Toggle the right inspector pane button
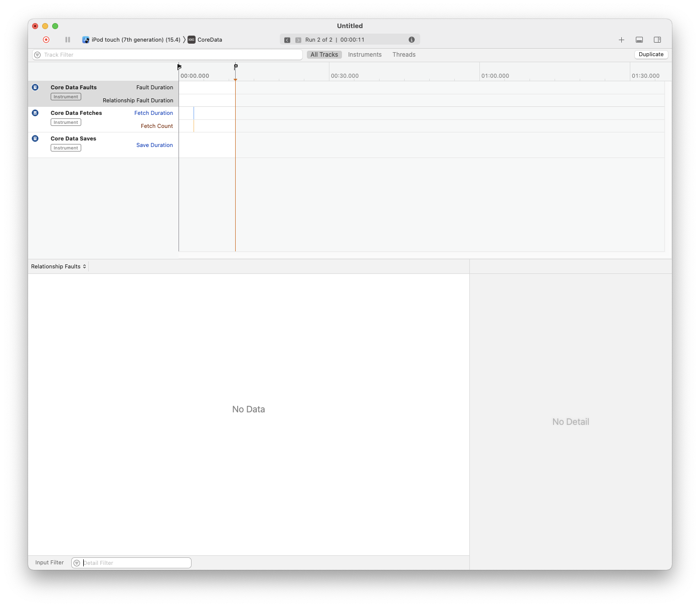Image resolution: width=700 pixels, height=607 pixels. click(657, 40)
